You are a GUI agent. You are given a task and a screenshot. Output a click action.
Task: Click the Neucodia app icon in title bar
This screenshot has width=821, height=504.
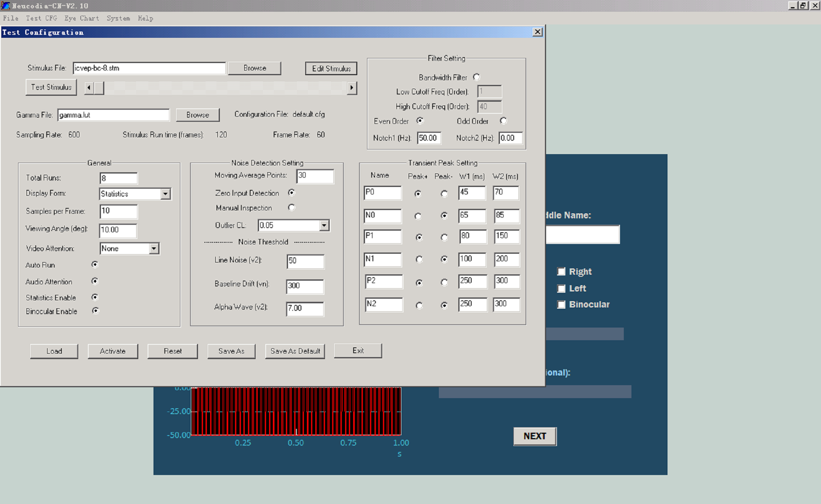pos(5,5)
